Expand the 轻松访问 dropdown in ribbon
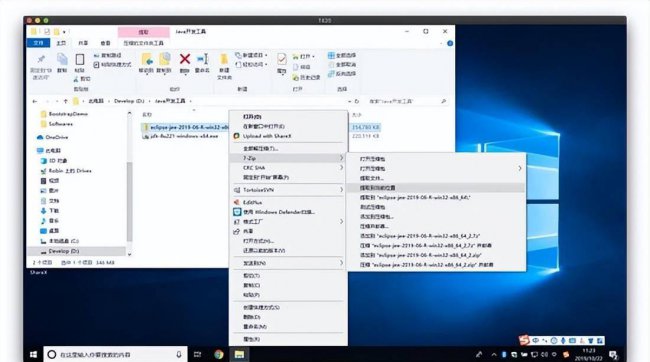This screenshot has height=362, width=650. click(x=266, y=65)
